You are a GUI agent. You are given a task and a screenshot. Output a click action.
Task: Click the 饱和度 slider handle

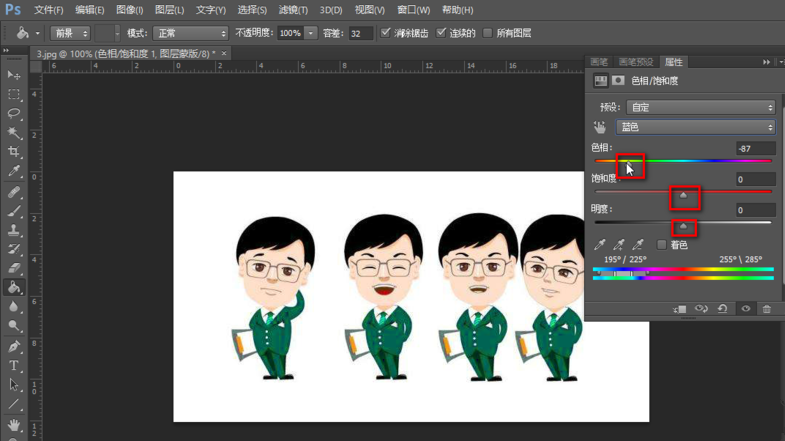[x=684, y=196]
